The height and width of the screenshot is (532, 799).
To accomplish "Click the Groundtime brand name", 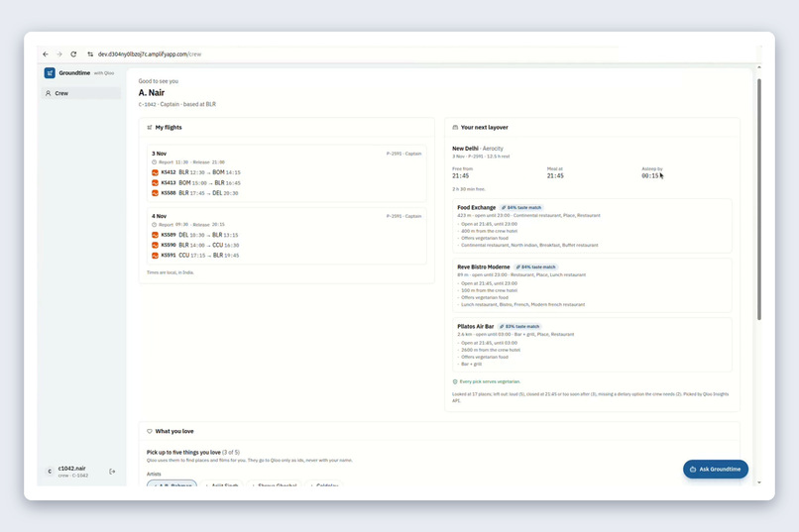I will (x=74, y=72).
